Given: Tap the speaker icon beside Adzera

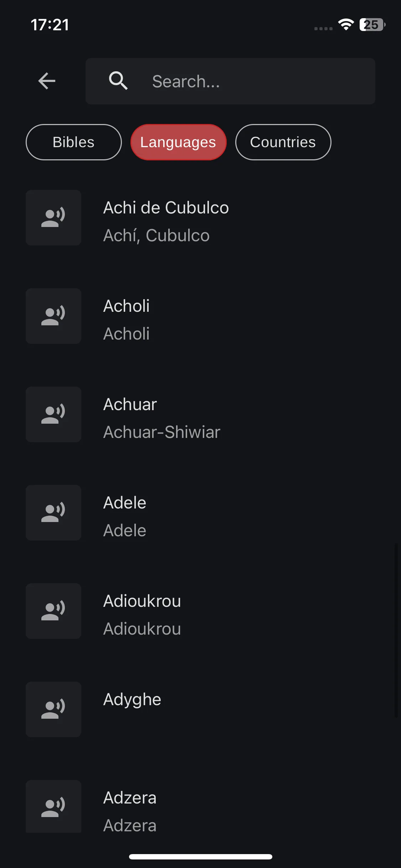Looking at the screenshot, I should [53, 806].
